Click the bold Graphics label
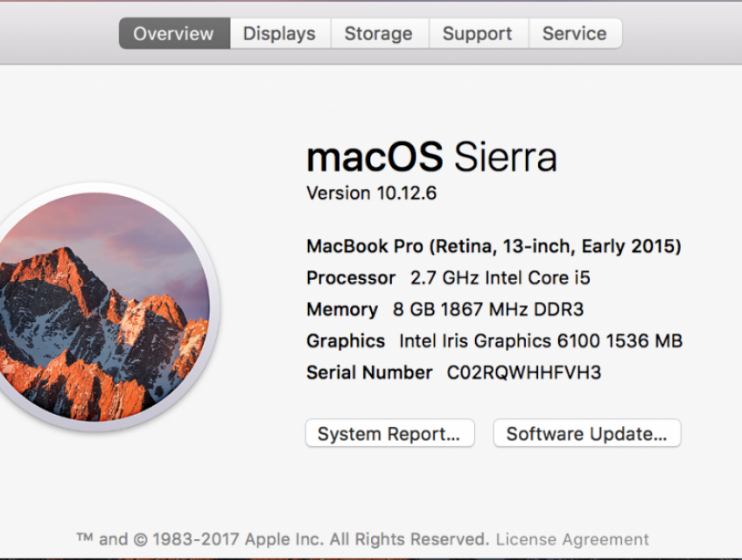The height and width of the screenshot is (560, 742). point(346,340)
